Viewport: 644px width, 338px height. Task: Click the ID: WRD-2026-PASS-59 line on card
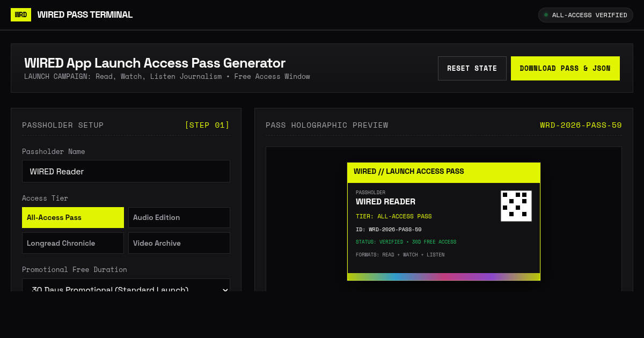click(x=389, y=230)
